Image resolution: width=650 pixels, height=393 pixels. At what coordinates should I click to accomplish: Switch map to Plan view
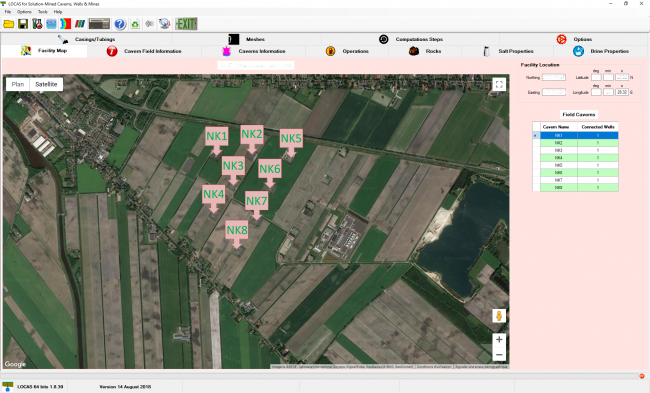[x=18, y=84]
